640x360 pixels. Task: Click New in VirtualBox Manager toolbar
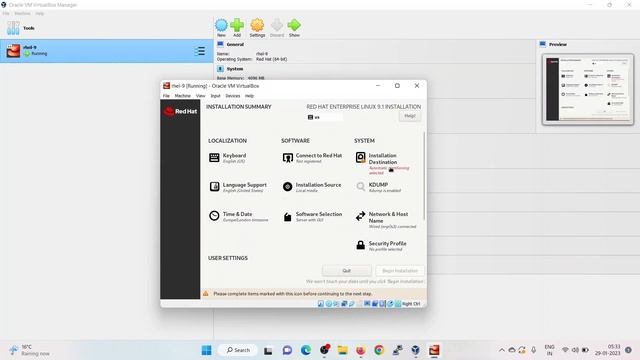(221, 28)
